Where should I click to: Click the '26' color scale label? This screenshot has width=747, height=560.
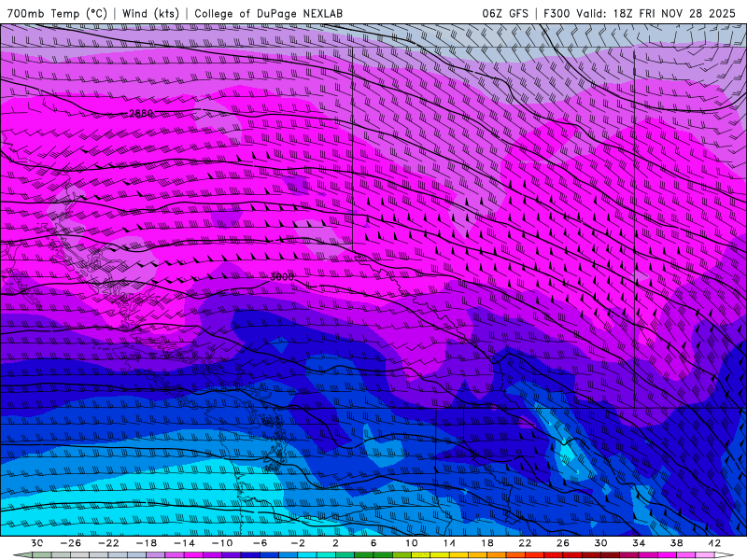tap(563, 543)
